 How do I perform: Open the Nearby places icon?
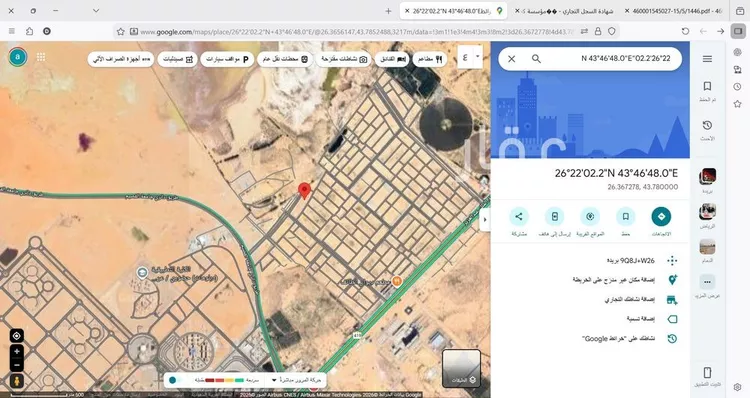(590, 217)
